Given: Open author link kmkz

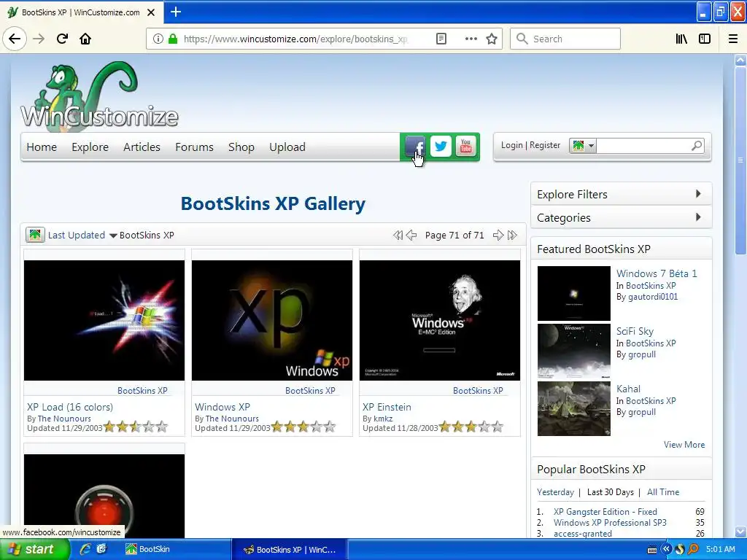Looking at the screenshot, I should coord(383,419).
